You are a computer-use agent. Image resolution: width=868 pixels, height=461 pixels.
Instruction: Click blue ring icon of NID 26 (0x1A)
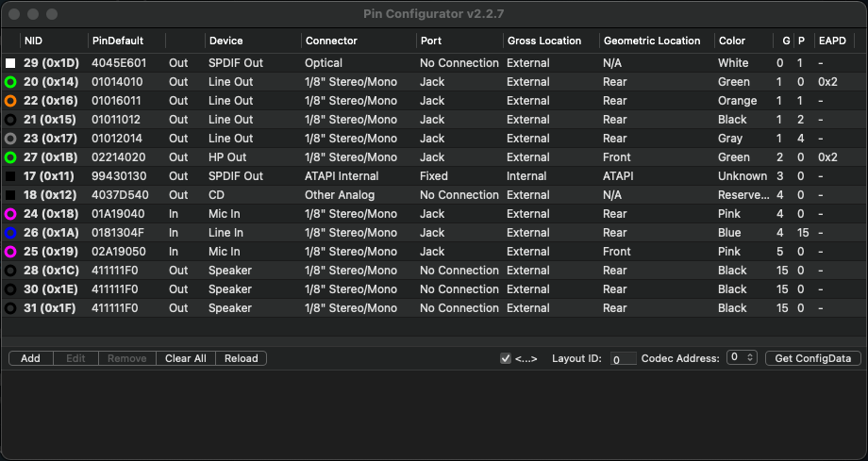pyautogui.click(x=10, y=233)
